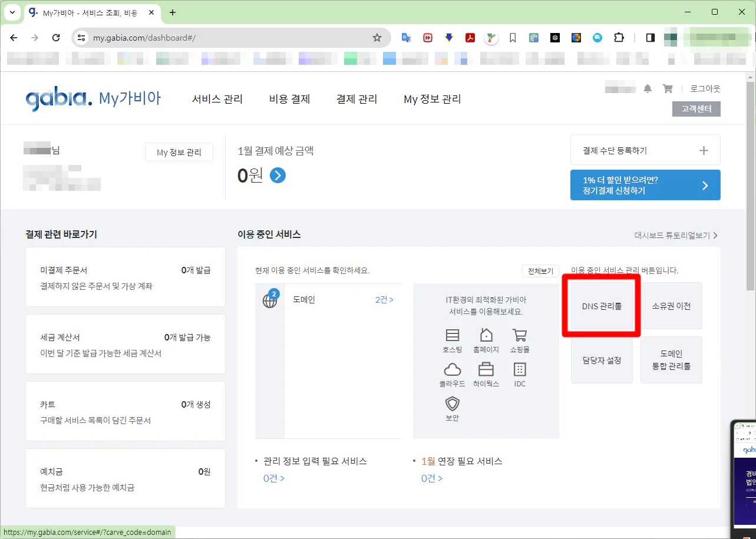Open Google Translate extension icon
This screenshot has width=756, height=539.
(x=407, y=38)
